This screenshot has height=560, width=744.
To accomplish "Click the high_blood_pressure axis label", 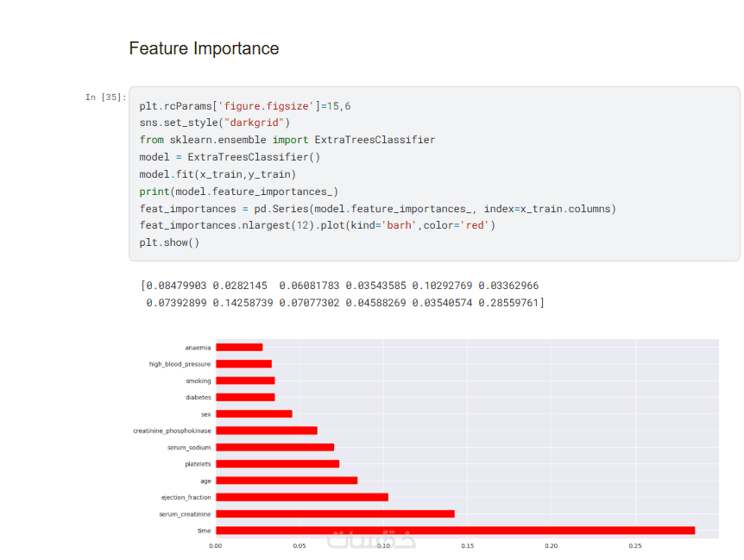I will click(x=180, y=364).
